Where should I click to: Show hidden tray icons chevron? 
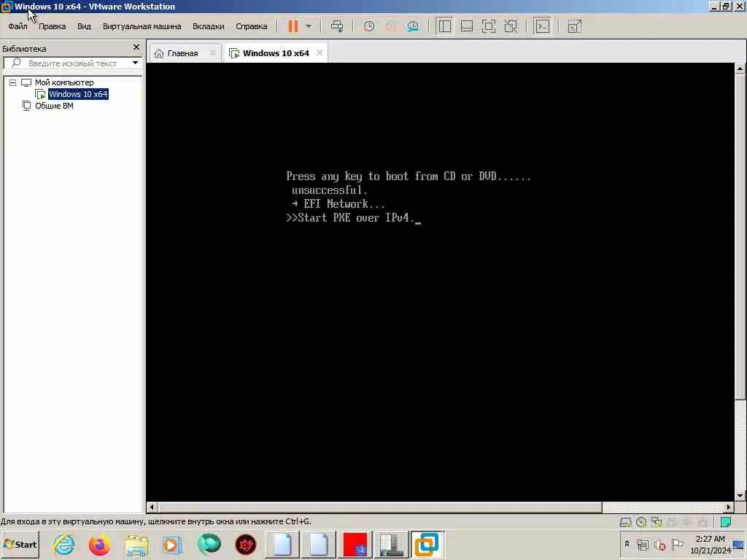pyautogui.click(x=627, y=544)
